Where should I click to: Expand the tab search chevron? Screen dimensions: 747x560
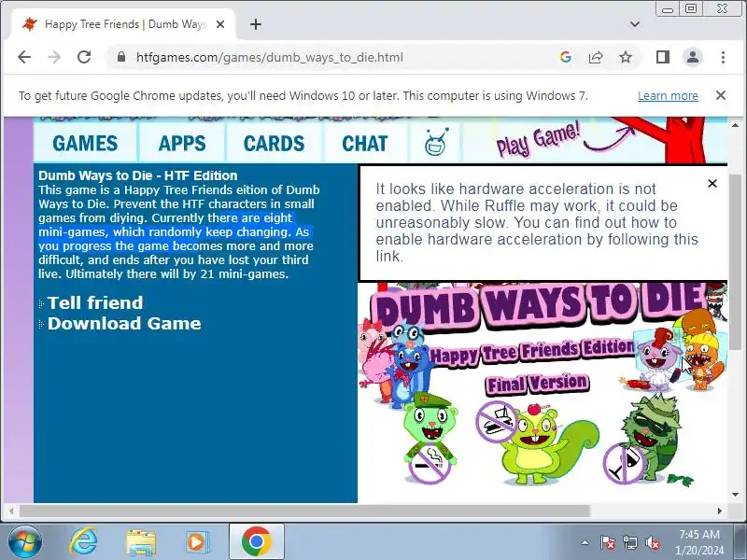coord(635,24)
